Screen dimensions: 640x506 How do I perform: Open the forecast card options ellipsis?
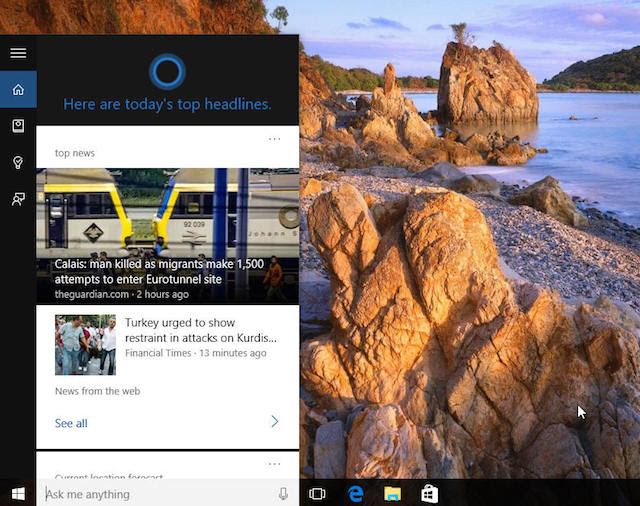[x=274, y=464]
